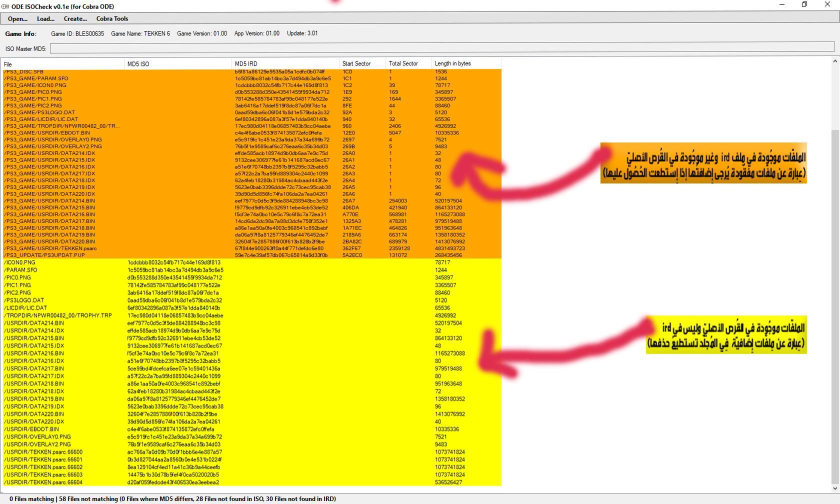
Task: Sort by the MD5 ISO column header
Action: pyautogui.click(x=177, y=64)
